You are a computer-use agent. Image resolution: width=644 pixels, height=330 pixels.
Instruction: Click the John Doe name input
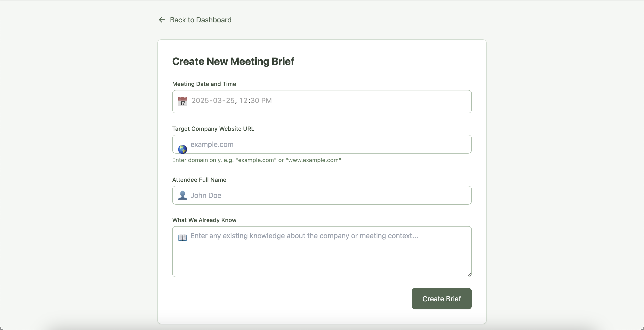click(325, 195)
